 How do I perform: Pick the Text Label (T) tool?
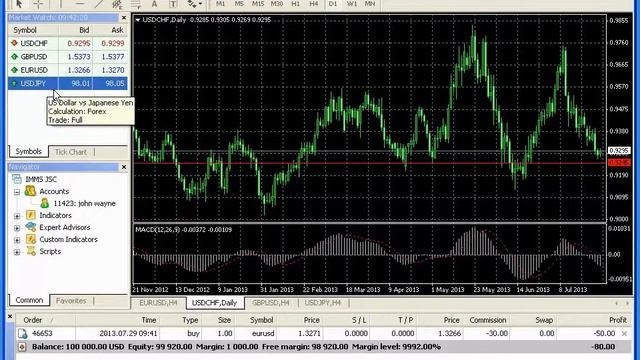pyautogui.click(x=173, y=4)
